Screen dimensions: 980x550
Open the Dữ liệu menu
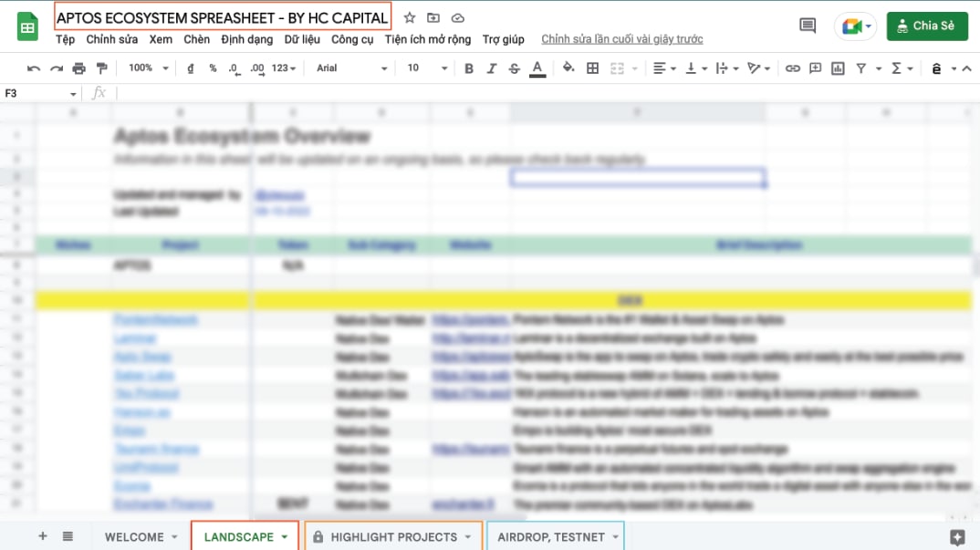(302, 39)
